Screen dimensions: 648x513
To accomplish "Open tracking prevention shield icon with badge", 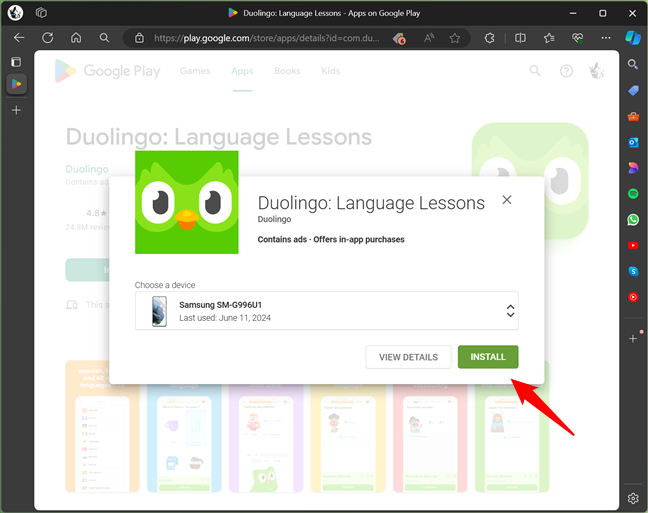I will click(399, 38).
